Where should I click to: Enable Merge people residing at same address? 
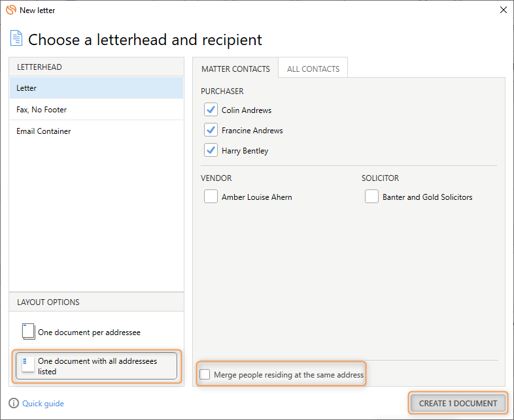[205, 375]
